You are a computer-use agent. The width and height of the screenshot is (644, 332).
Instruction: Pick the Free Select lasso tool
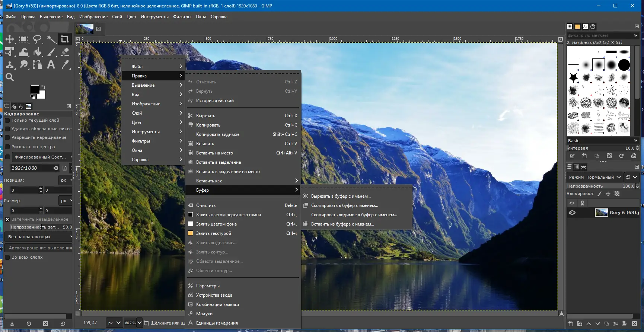point(37,39)
